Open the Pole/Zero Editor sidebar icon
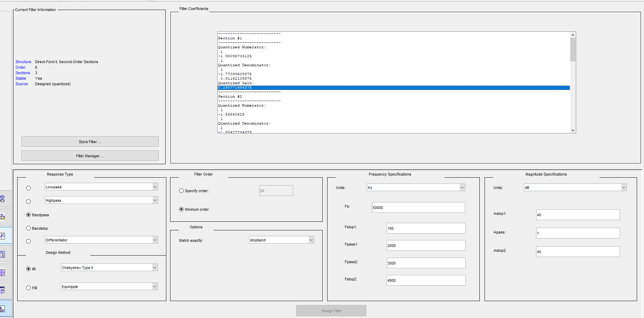644x318 pixels. (2, 273)
